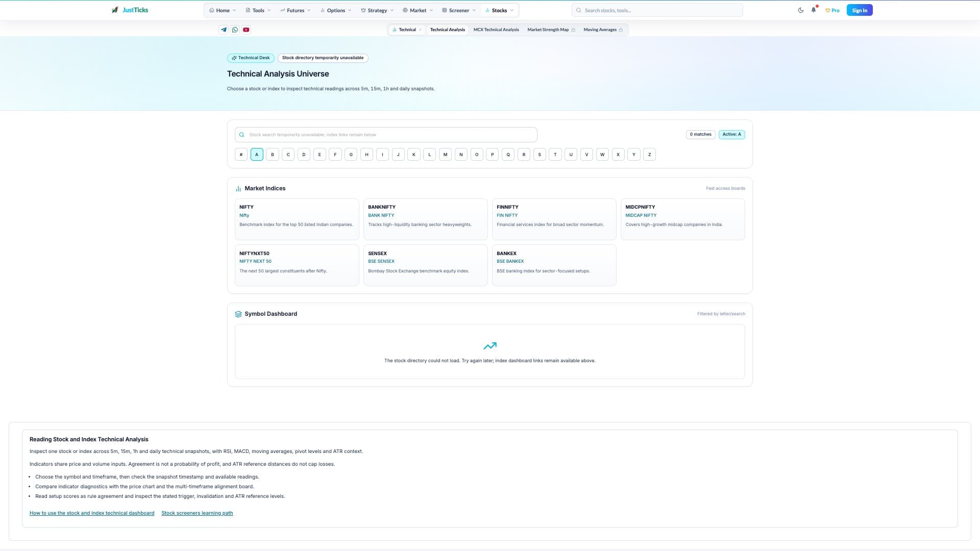Select the A letter filter
Image resolution: width=980 pixels, height=551 pixels.
(x=257, y=155)
